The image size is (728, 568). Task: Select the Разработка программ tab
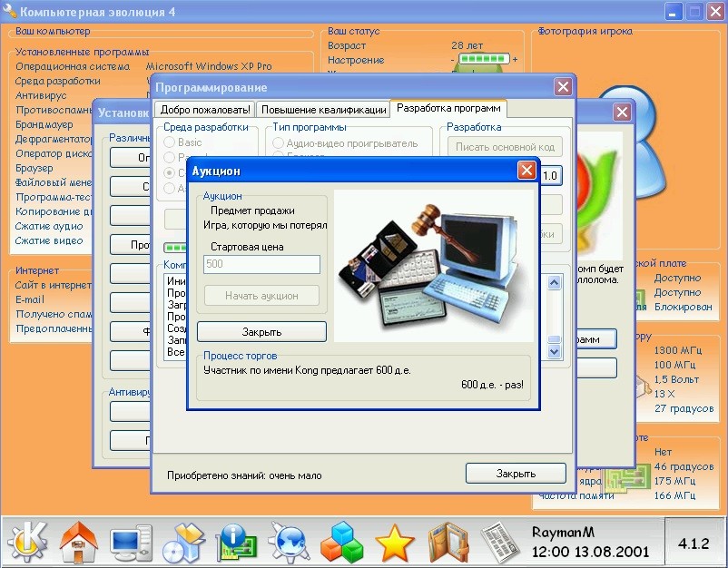(448, 108)
